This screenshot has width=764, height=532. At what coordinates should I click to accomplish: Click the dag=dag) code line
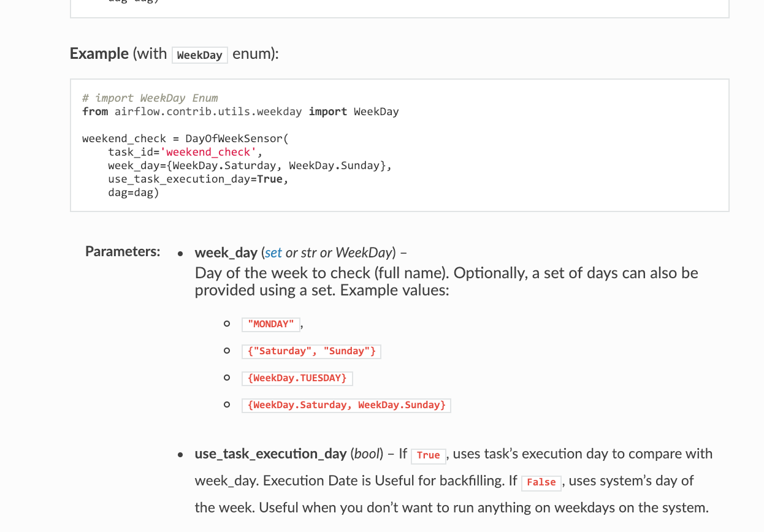tap(133, 192)
